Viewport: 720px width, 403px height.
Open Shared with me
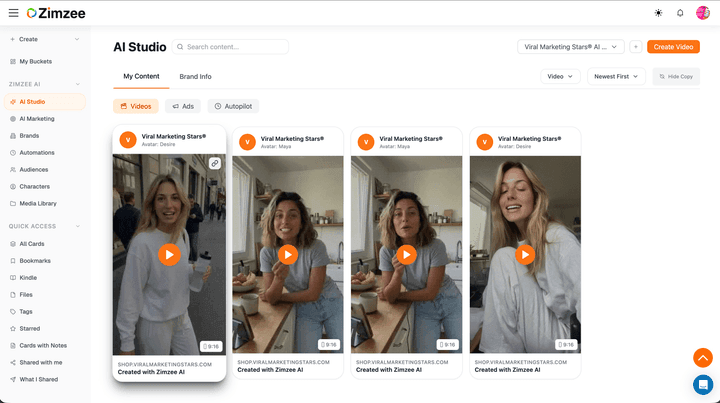click(x=45, y=363)
